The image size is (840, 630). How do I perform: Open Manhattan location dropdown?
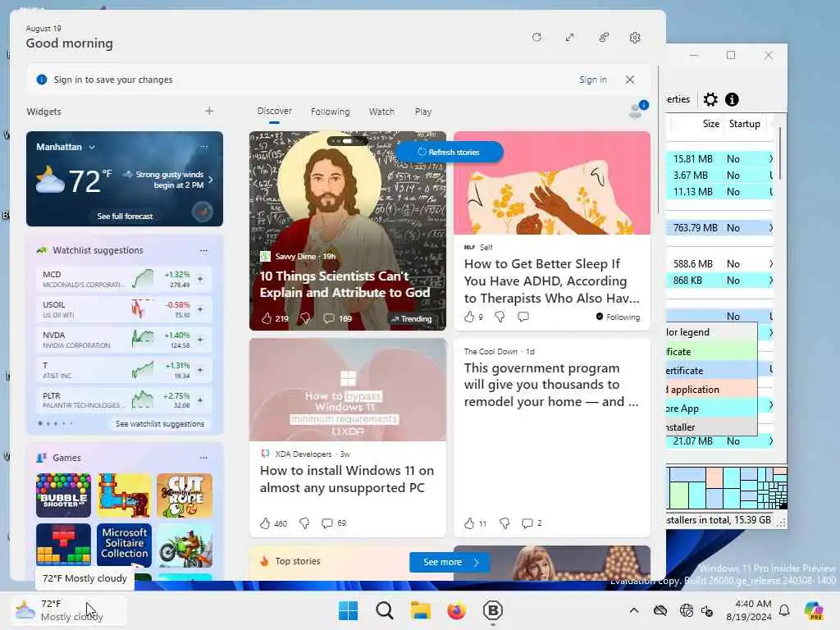92,147
